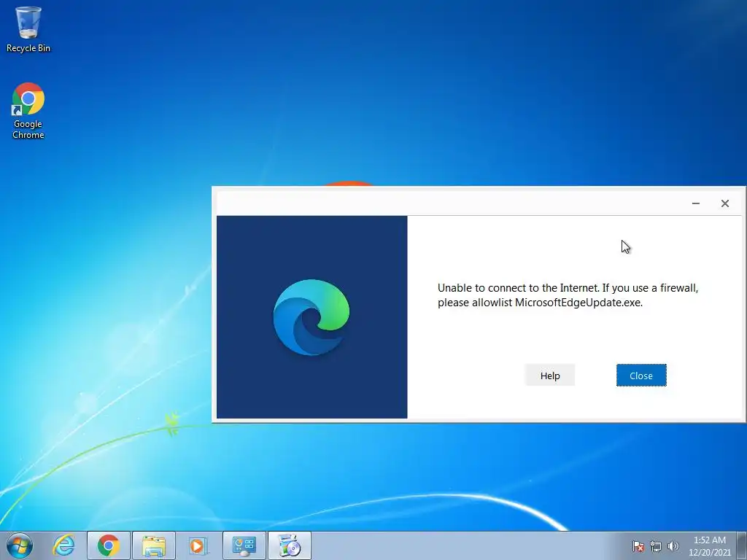Click the Show desktop strip
This screenshot has width=747, height=560.
(x=742, y=545)
